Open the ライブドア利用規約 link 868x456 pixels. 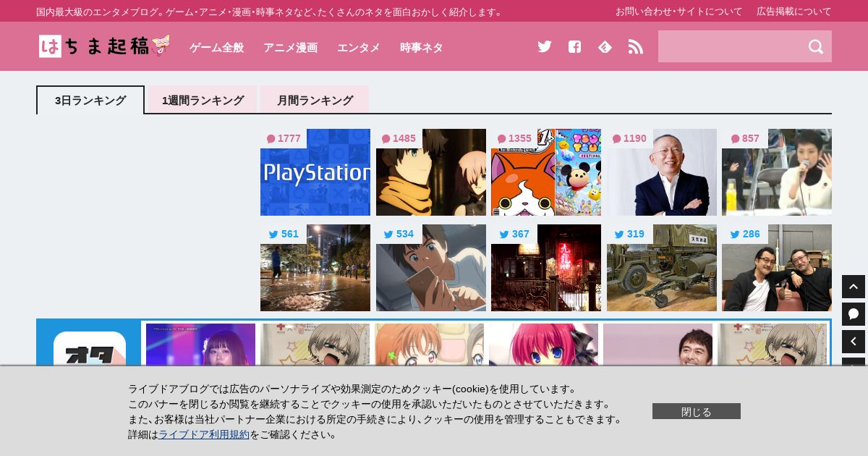pos(204,434)
